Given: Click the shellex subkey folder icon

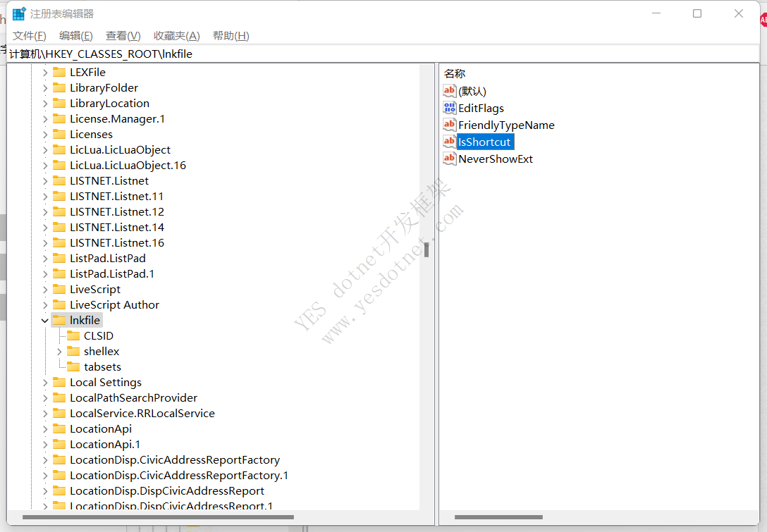Looking at the screenshot, I should point(73,351).
